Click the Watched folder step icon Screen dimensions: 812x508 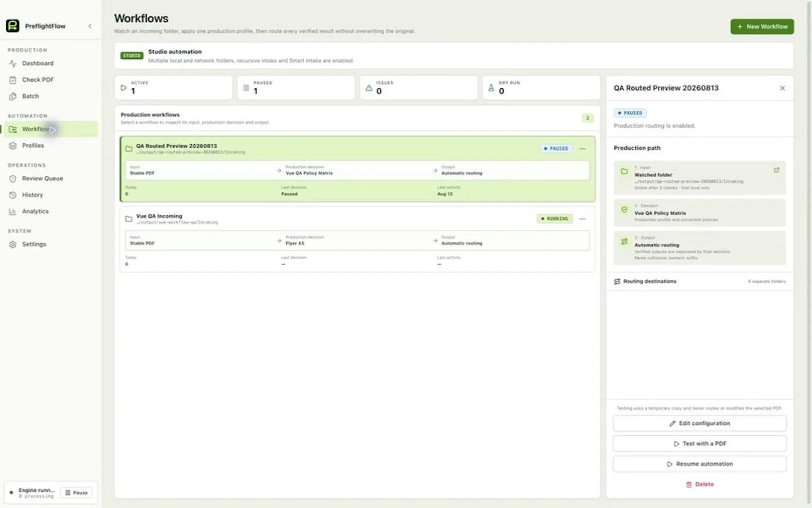[624, 172]
